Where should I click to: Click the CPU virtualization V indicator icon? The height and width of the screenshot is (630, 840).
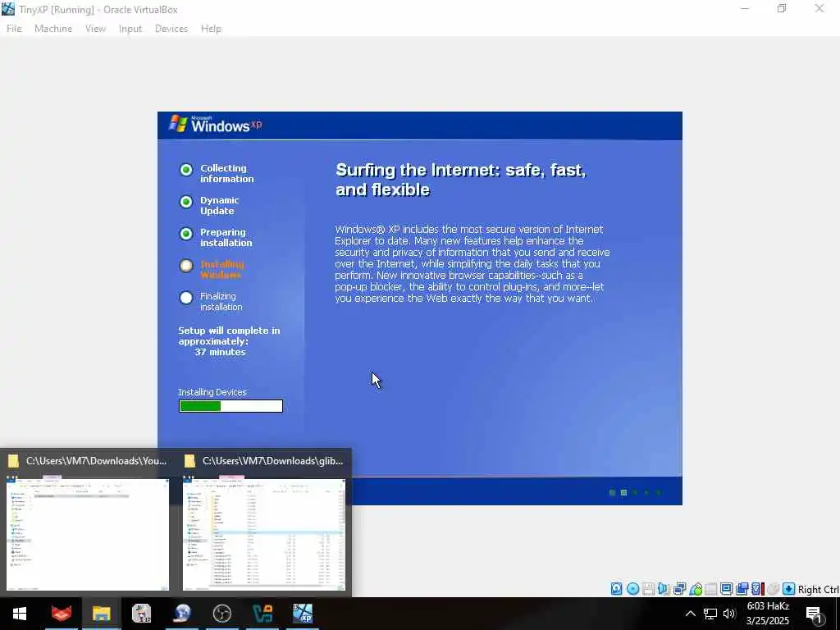point(757,589)
